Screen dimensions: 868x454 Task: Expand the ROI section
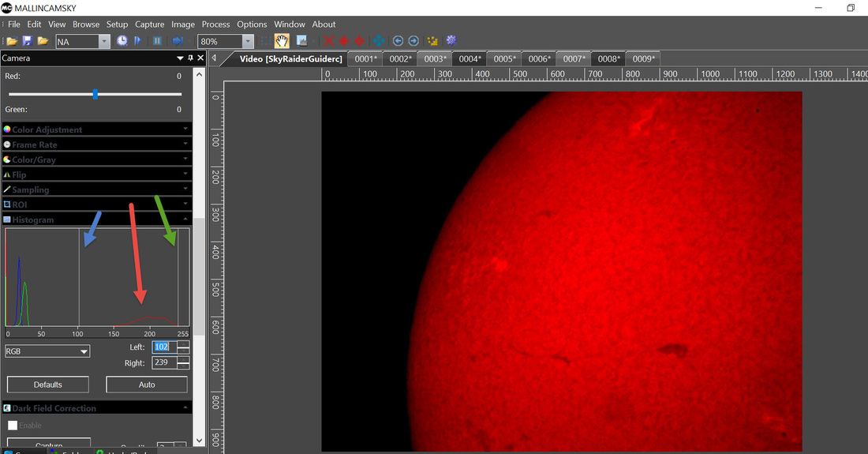click(x=97, y=204)
